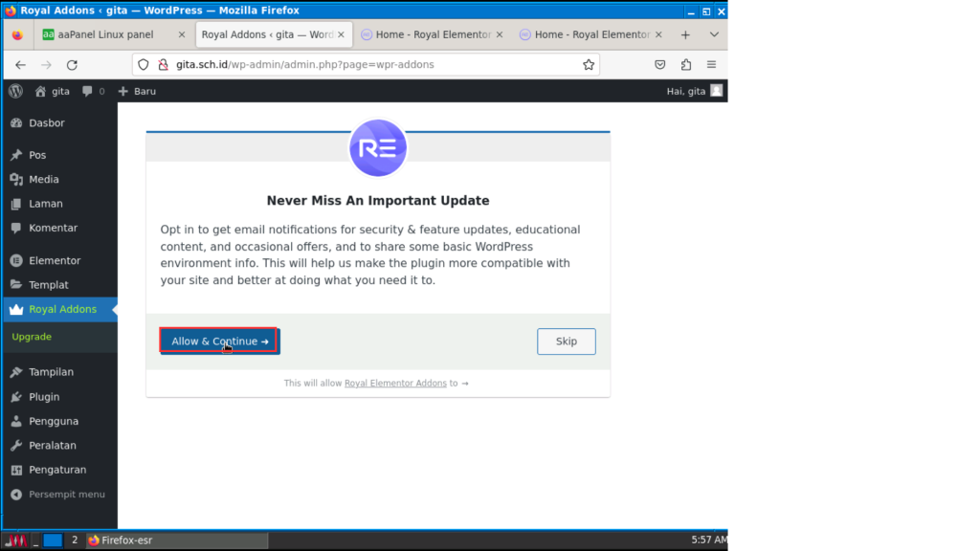Open the Plugin sidebar menu item
The width and height of the screenshot is (980, 551).
click(44, 397)
